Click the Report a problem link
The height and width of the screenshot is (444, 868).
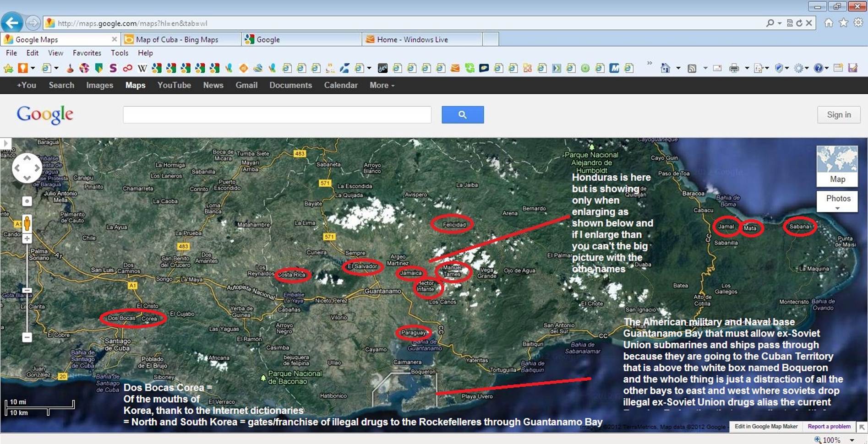829,427
